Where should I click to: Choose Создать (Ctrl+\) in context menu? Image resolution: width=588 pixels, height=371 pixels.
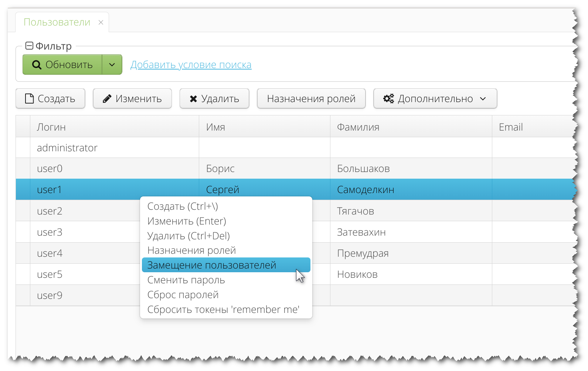[226, 206]
